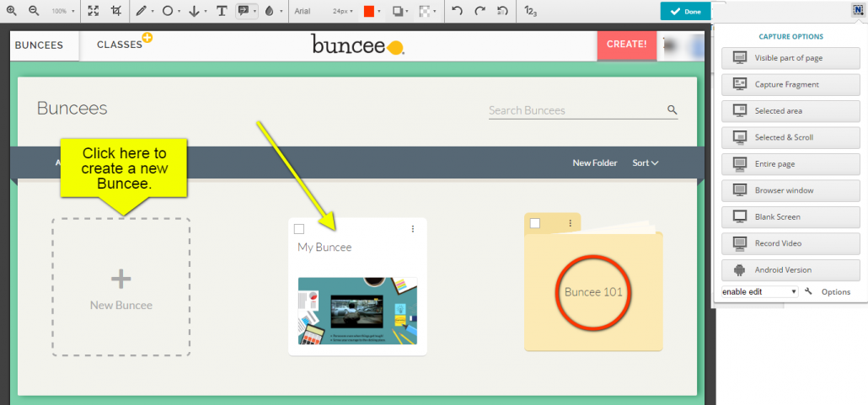Viewport: 868px width, 405px height.
Task: Click the New Buncee plus tile
Action: click(x=121, y=286)
